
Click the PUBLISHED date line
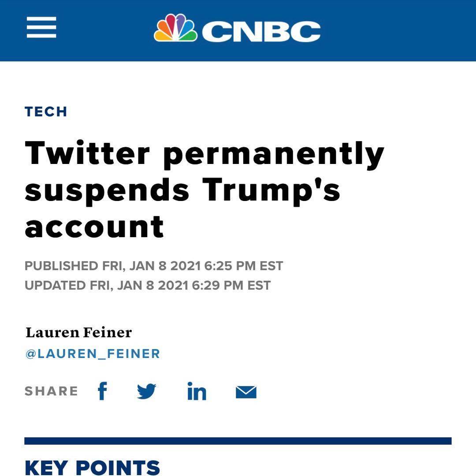(x=154, y=266)
